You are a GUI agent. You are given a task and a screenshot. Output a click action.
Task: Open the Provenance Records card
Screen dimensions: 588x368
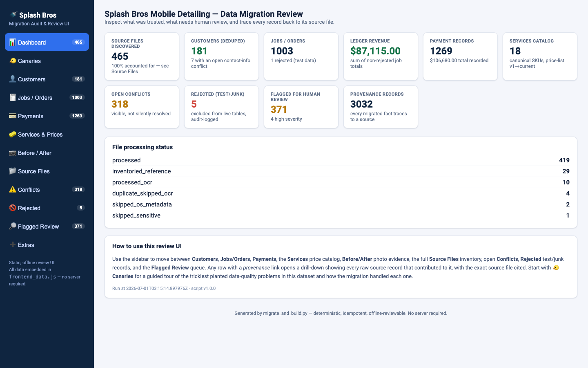coord(381,107)
